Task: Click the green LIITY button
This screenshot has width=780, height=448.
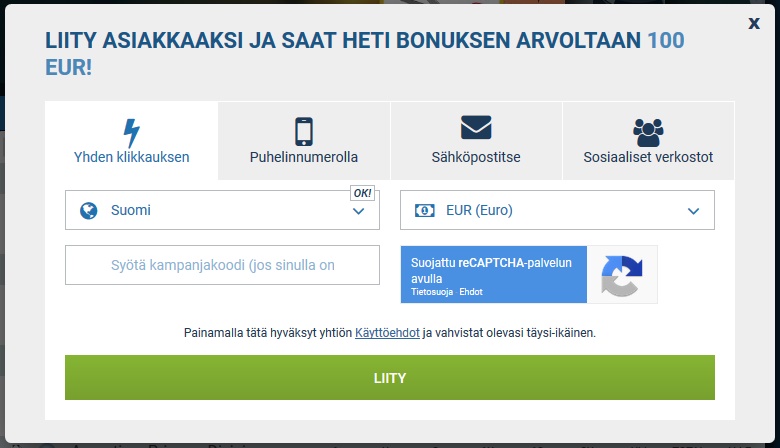Action: point(390,377)
